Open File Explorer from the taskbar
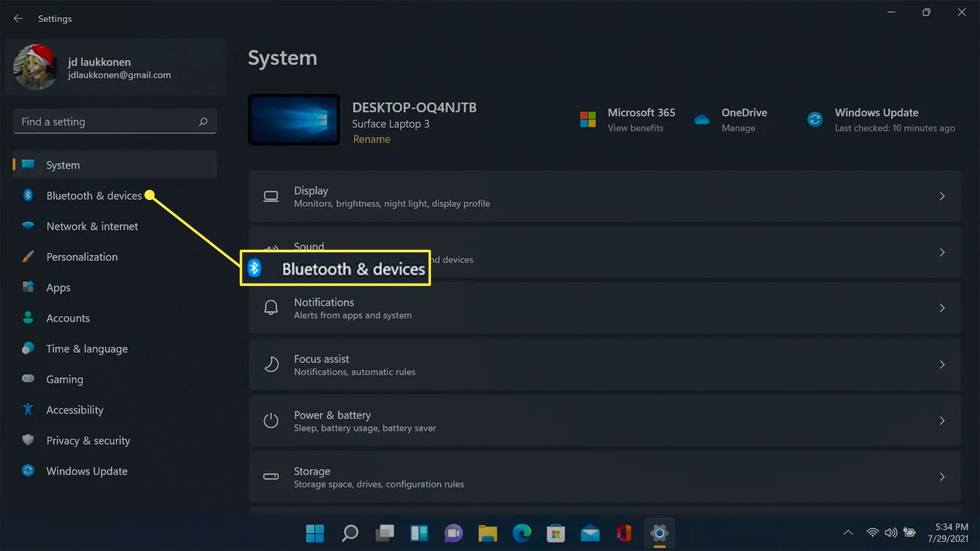This screenshot has width=980, height=551. [487, 533]
